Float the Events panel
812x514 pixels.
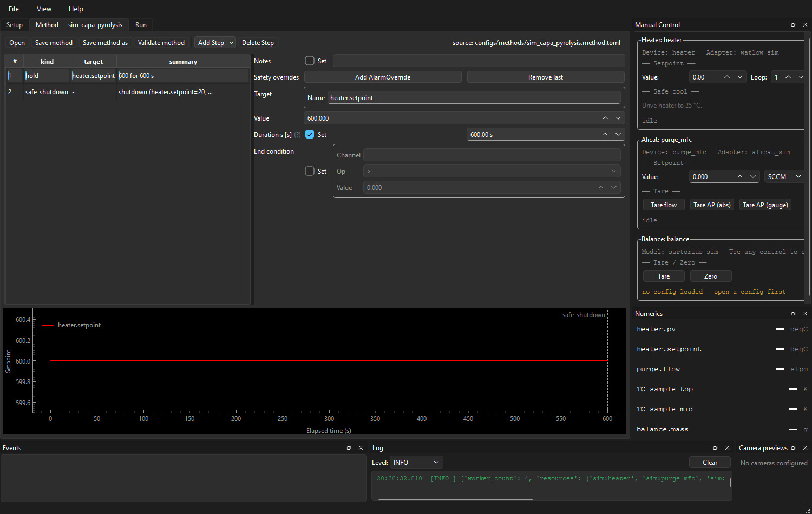click(349, 448)
